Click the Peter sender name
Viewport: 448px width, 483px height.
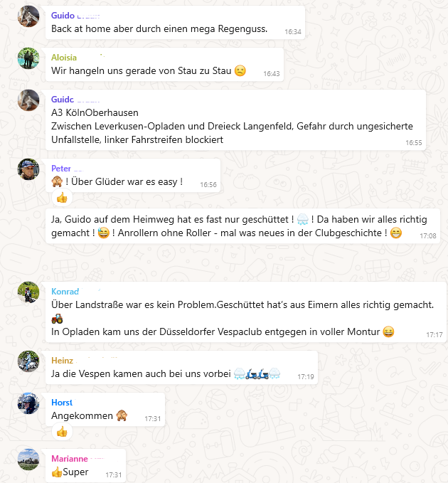point(61,169)
